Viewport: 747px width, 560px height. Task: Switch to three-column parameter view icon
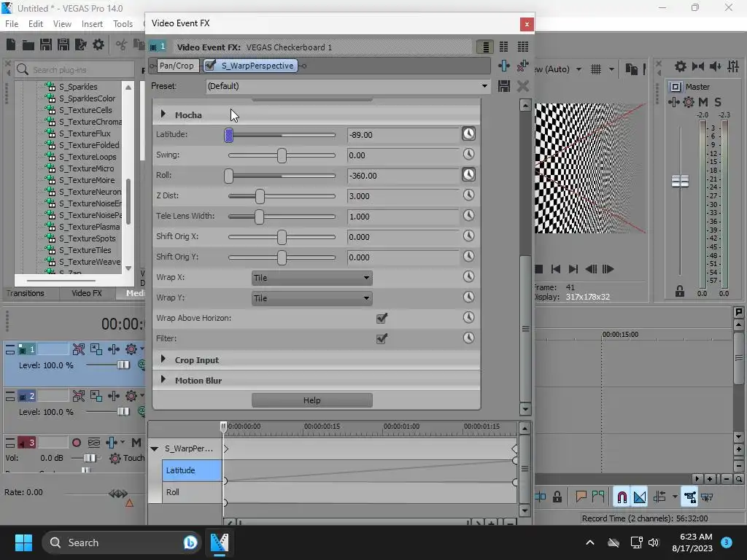522,47
